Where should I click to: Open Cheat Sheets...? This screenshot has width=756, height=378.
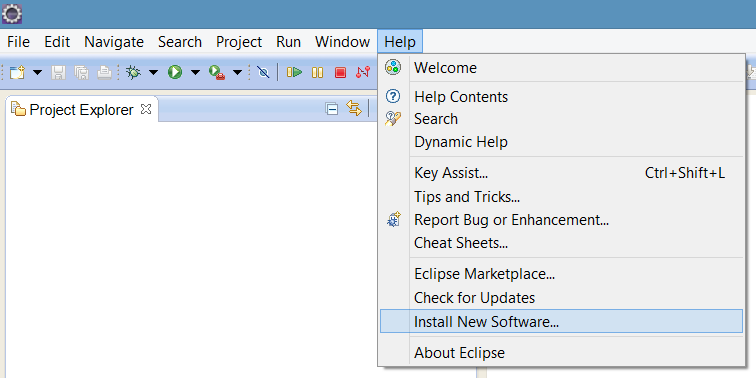[x=562, y=243]
